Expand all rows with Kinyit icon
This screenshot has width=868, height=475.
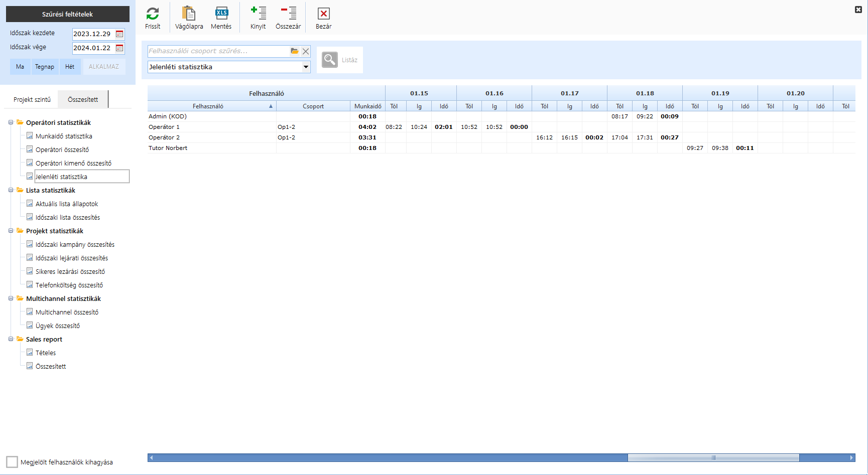[258, 14]
